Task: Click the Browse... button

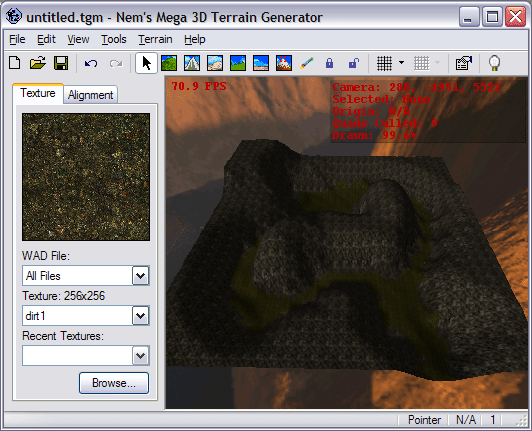Action: pos(114,383)
